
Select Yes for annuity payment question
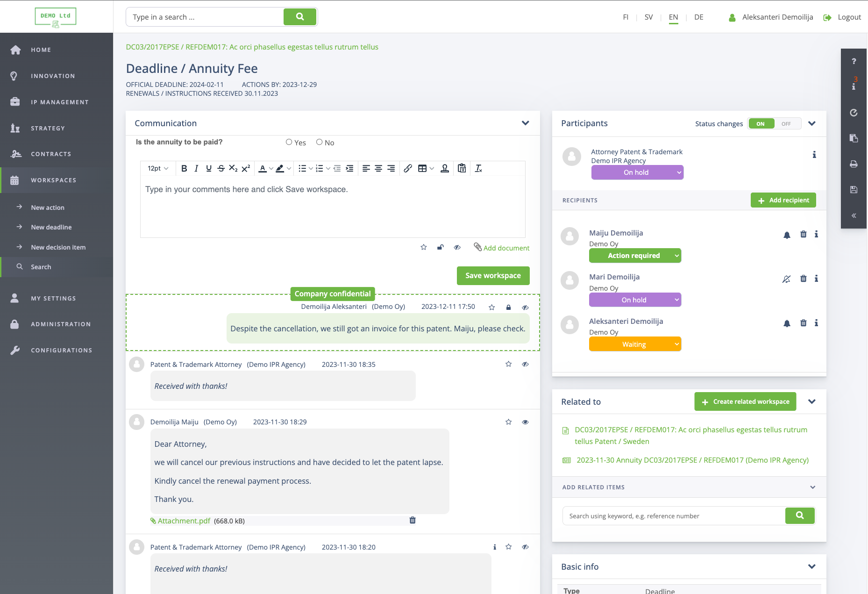pyautogui.click(x=289, y=142)
